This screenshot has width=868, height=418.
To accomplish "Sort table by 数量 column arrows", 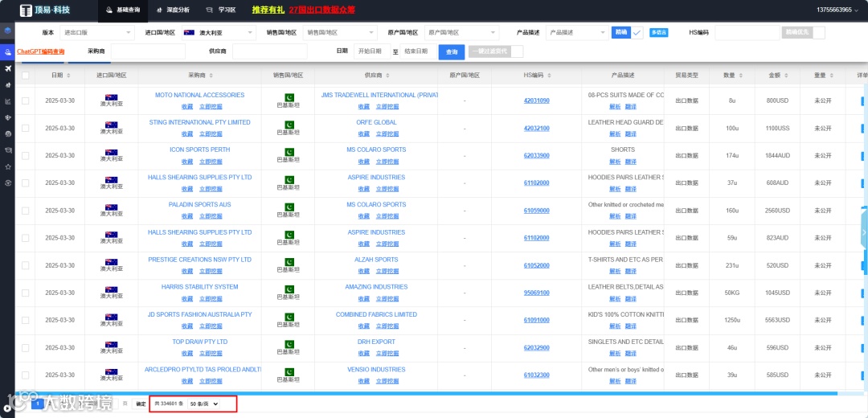I will [741, 76].
